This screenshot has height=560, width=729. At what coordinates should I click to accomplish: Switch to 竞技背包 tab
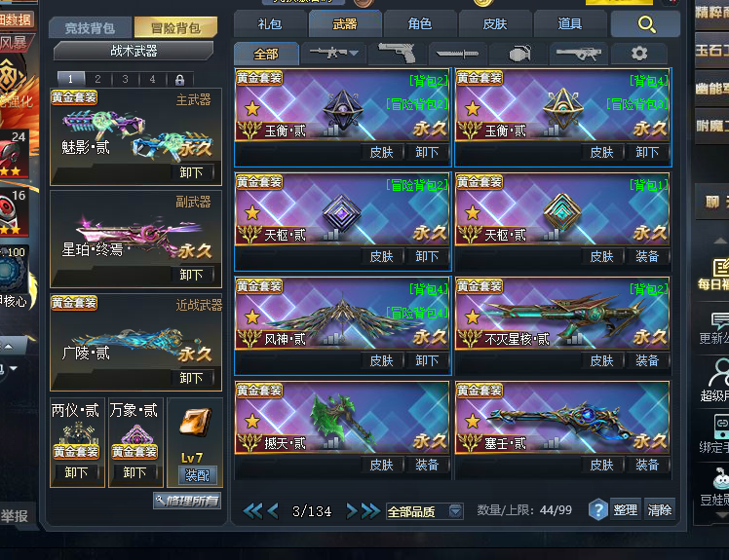click(x=91, y=28)
